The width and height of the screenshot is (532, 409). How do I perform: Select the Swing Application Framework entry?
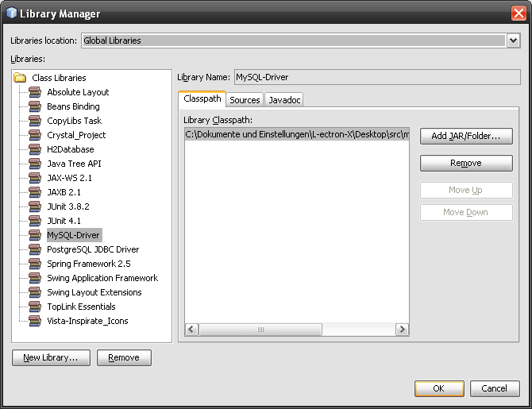coord(102,278)
